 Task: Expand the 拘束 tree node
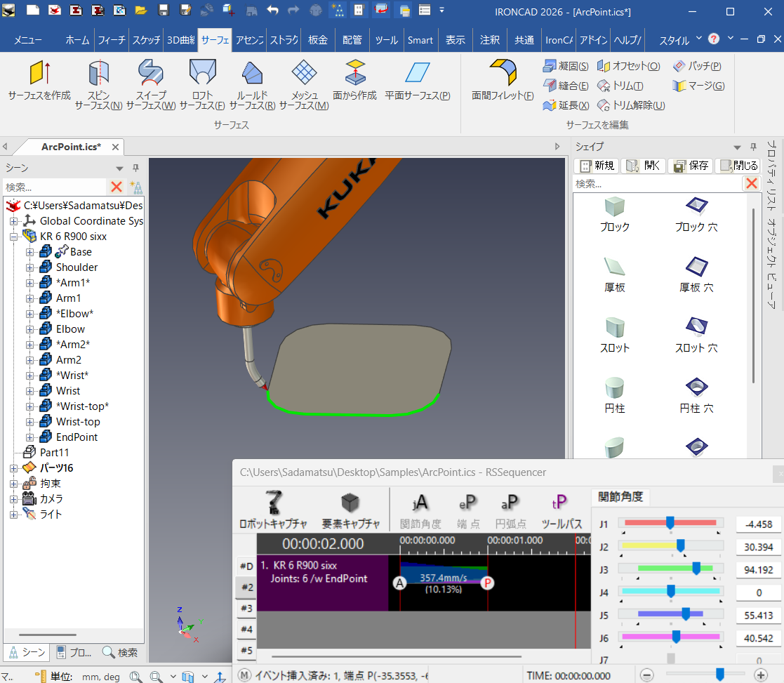14,484
